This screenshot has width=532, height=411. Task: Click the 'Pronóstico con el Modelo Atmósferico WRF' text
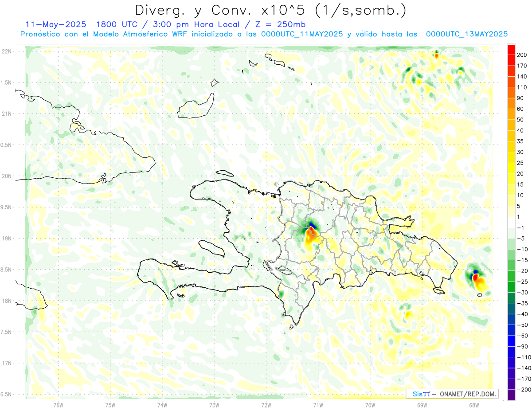pos(104,34)
